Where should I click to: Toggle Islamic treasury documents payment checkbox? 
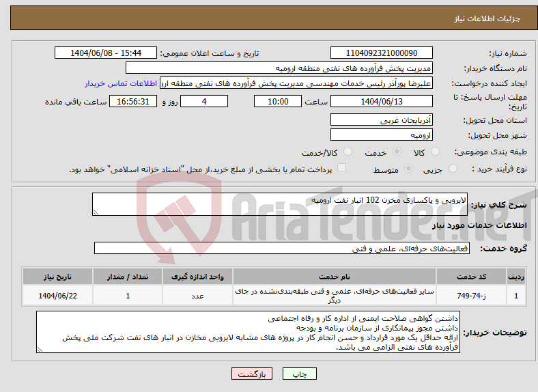point(342,168)
